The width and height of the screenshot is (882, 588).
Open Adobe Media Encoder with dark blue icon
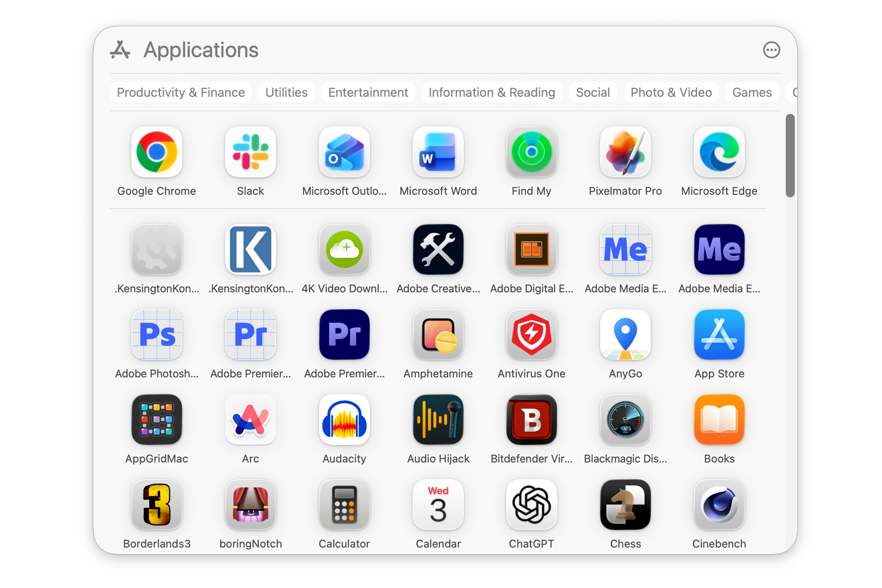coord(719,250)
